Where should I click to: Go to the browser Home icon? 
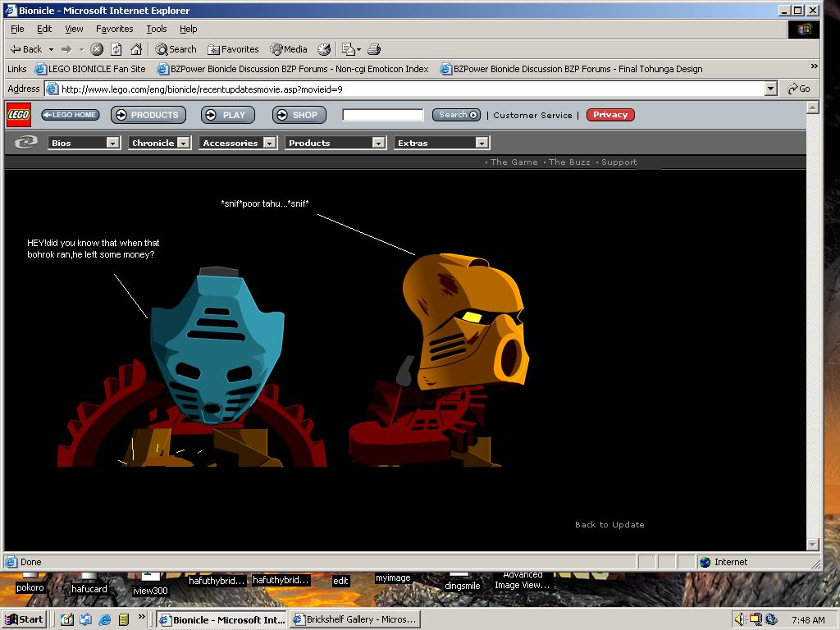coord(136,49)
